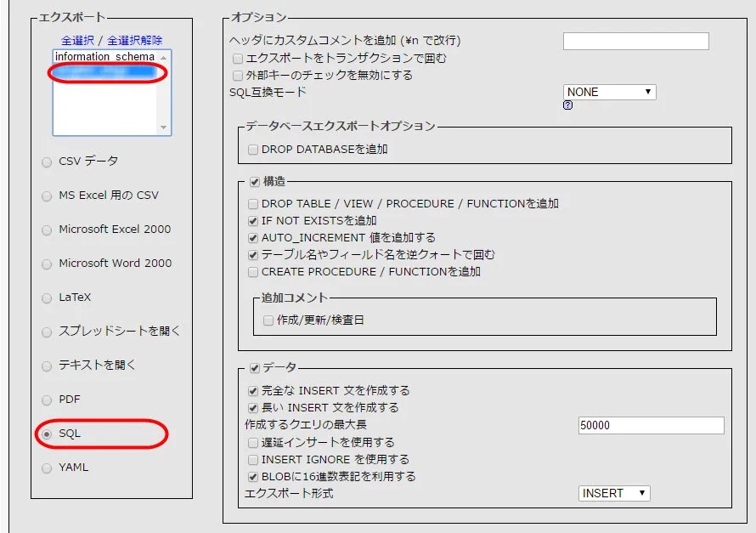Click the custom header comment input field
Screen dimensions: 756x533
(635, 39)
